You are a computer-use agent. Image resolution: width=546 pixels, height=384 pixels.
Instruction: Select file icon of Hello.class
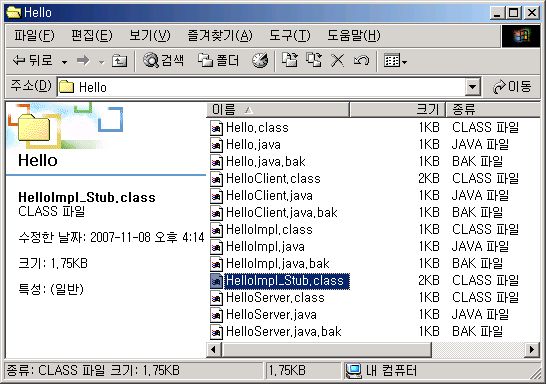tap(216, 128)
